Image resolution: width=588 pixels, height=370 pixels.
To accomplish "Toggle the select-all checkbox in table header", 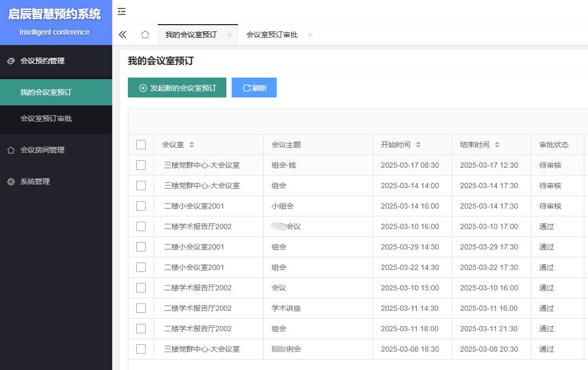I will (141, 145).
